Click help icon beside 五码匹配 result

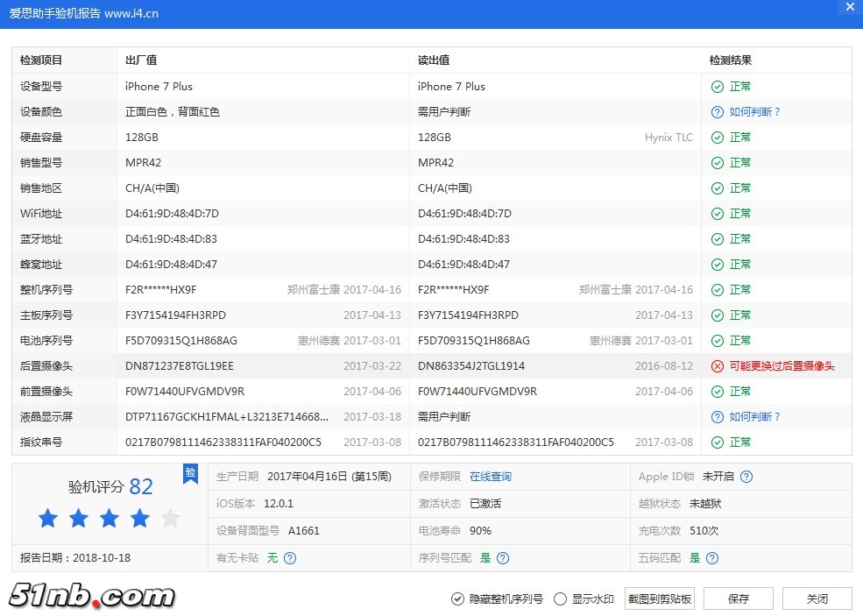(x=713, y=558)
